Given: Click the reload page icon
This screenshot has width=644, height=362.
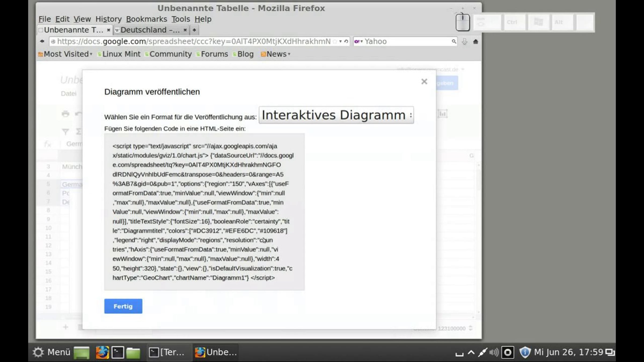Looking at the screenshot, I should point(346,41).
